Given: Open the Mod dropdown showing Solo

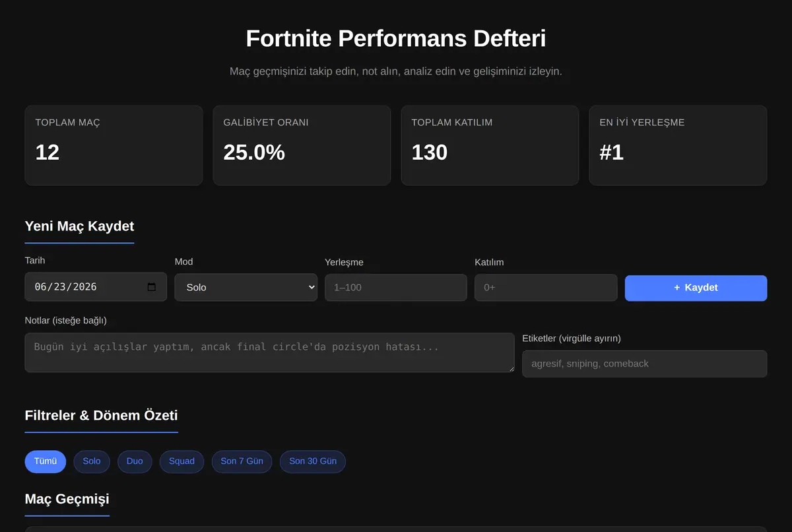Looking at the screenshot, I should (x=246, y=287).
